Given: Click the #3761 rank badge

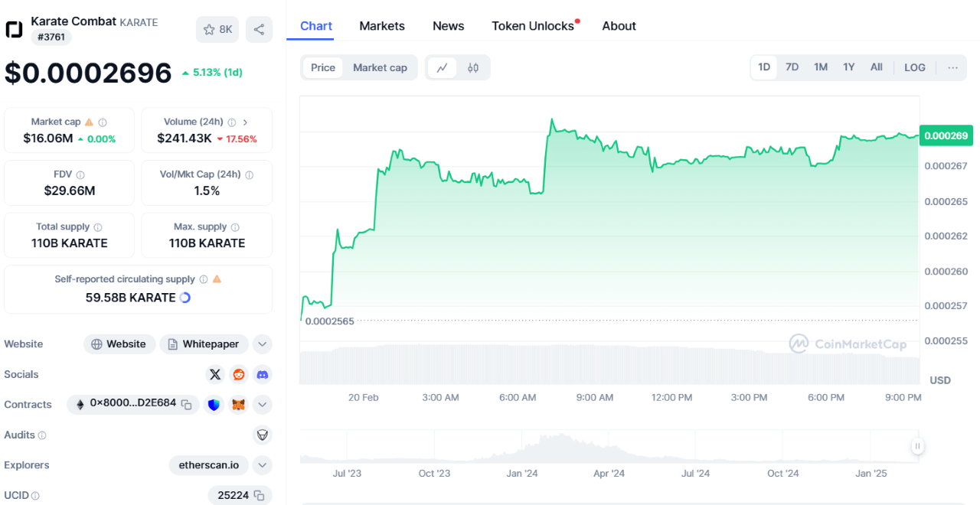Looking at the screenshot, I should coord(52,37).
